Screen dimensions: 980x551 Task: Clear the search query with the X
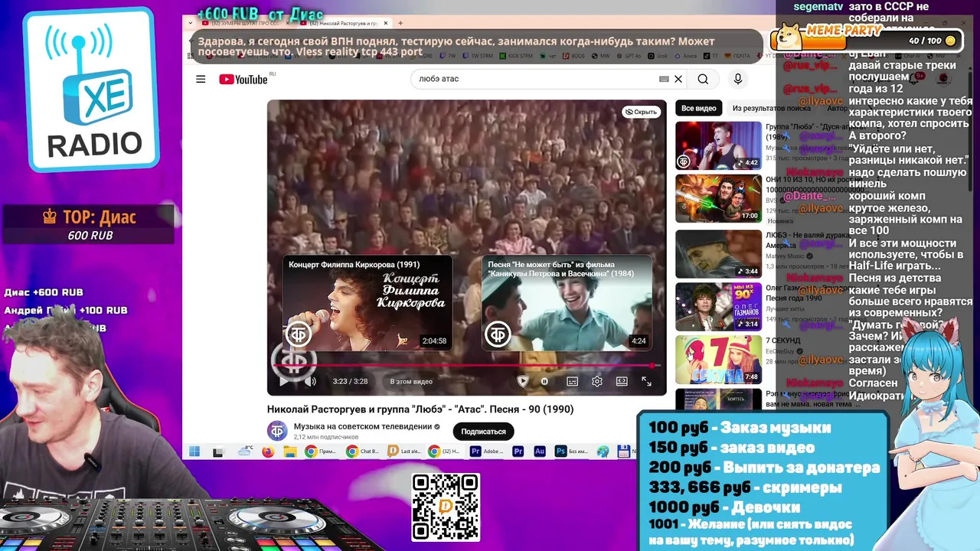(x=678, y=79)
